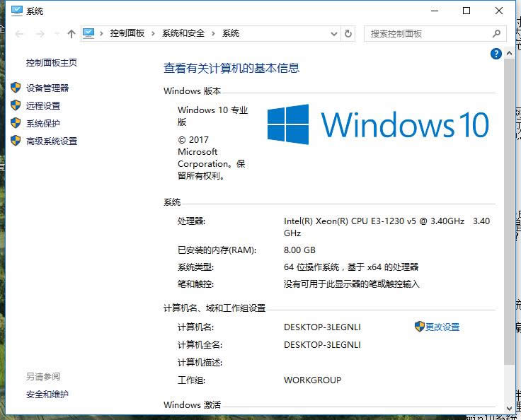Click the heading 查看有关计算机的基本信息
521x420 pixels.
(231, 68)
